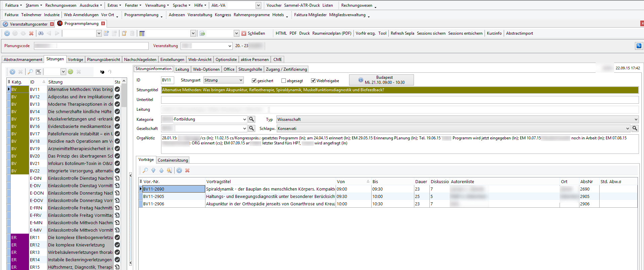Switch to the Planungsübersicht tab
The image size is (644, 270).
[x=103, y=60]
